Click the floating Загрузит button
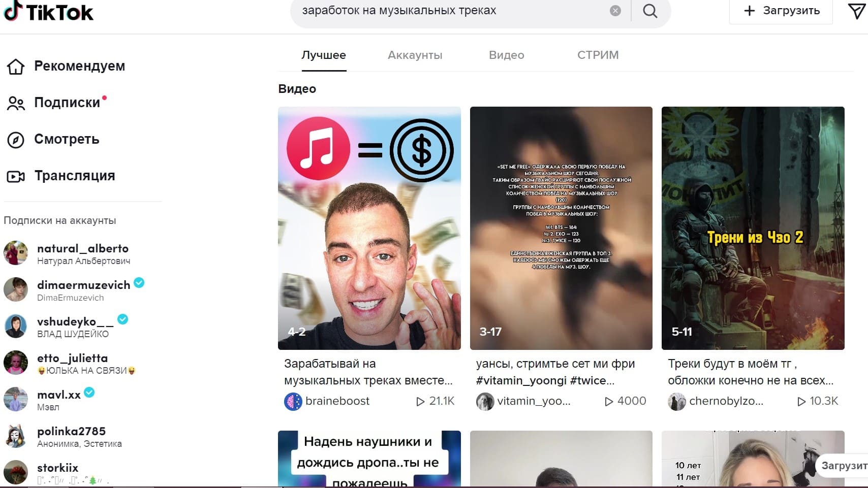The height and width of the screenshot is (488, 868). [842, 466]
